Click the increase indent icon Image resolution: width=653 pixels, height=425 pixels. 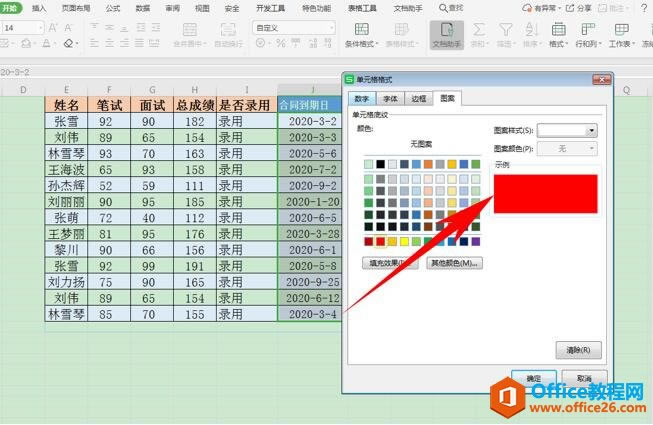click(x=156, y=27)
